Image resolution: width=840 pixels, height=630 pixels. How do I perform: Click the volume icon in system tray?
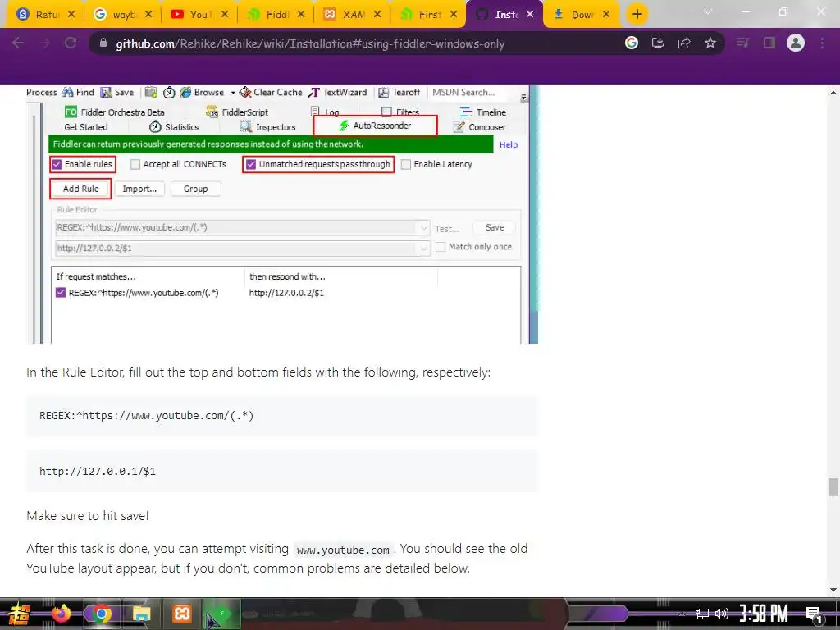[x=722, y=614]
